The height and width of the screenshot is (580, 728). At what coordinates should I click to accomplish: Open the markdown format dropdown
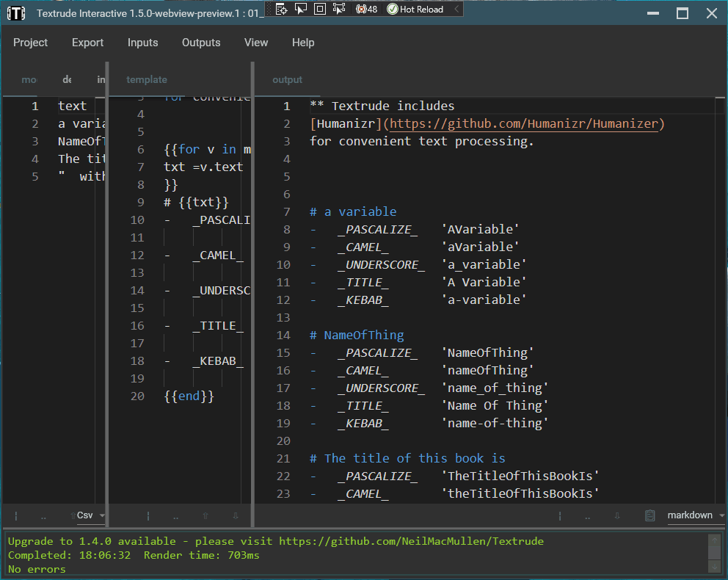[695, 515]
